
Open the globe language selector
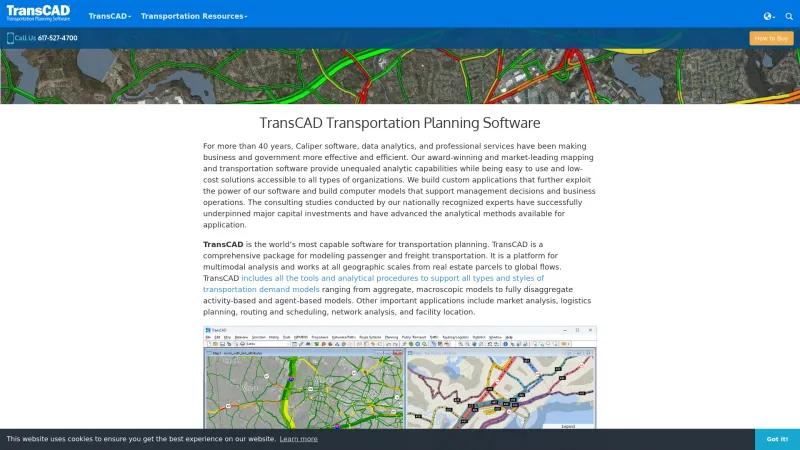pyautogui.click(x=769, y=16)
